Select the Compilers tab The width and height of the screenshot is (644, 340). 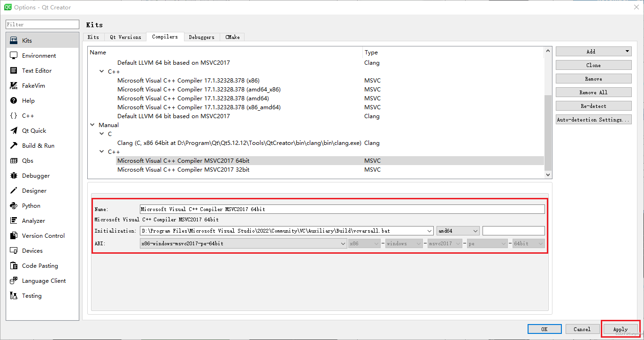[165, 37]
